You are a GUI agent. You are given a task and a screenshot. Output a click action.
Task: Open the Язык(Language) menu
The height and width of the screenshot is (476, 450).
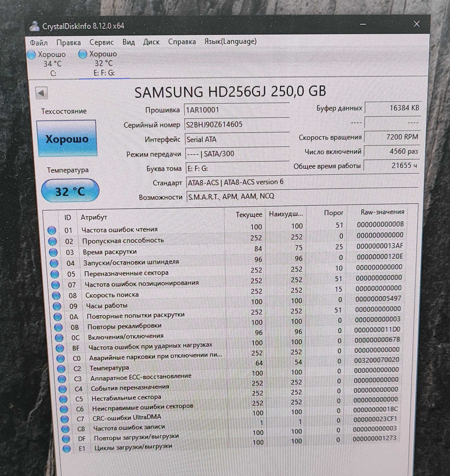point(230,42)
